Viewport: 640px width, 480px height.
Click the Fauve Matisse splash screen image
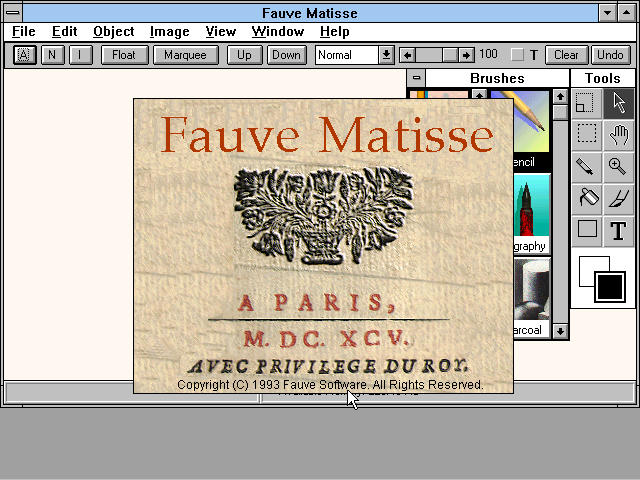tap(323, 246)
